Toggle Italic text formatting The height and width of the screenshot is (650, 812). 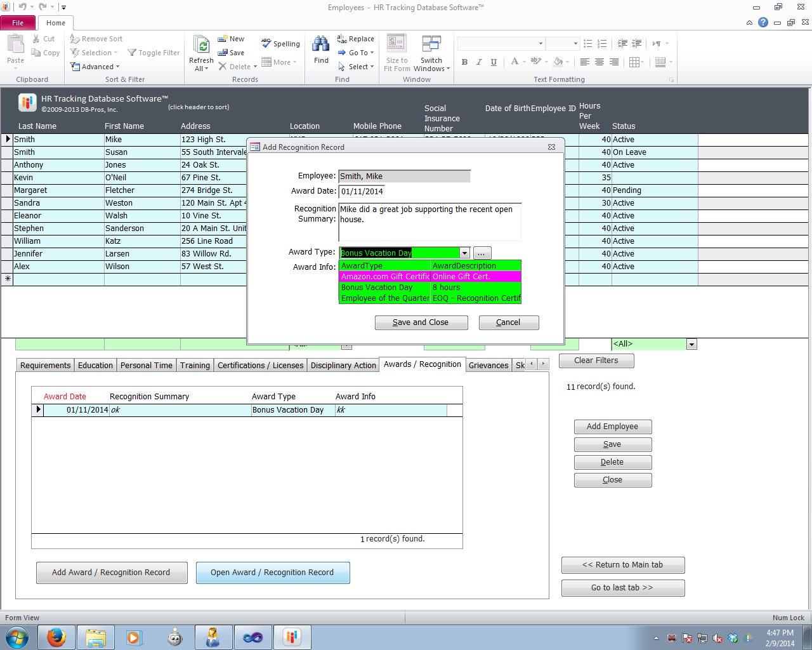[479, 62]
